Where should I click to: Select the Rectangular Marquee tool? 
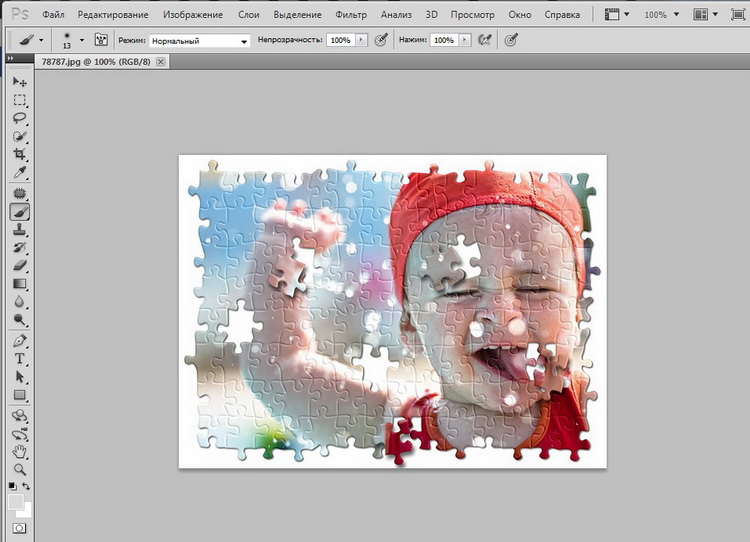pyautogui.click(x=19, y=100)
